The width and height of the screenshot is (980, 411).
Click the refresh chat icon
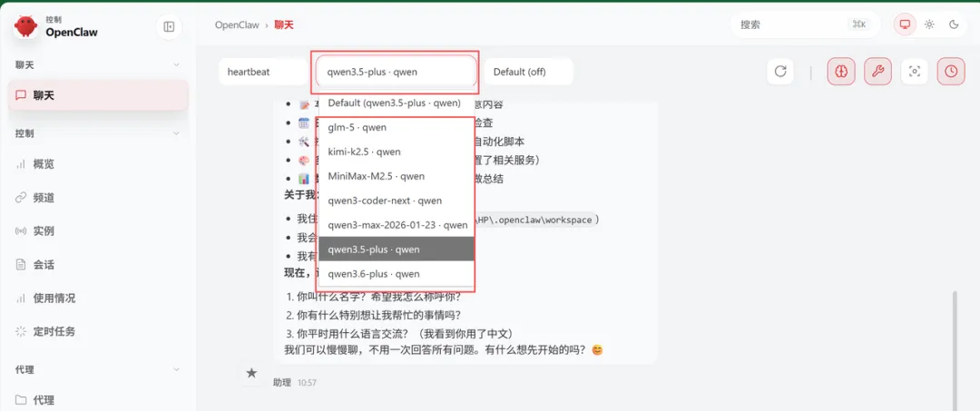[780, 72]
